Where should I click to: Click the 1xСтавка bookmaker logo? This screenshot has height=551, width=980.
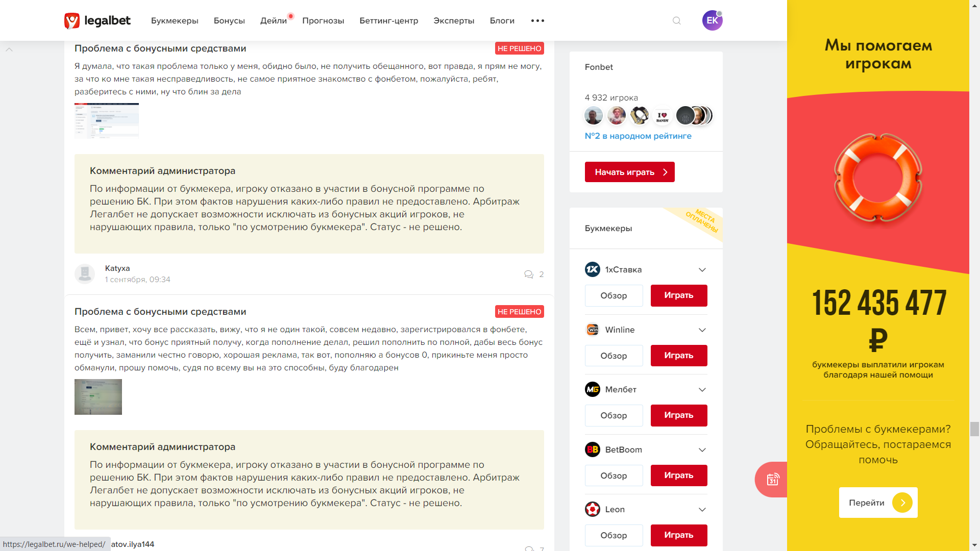point(593,269)
